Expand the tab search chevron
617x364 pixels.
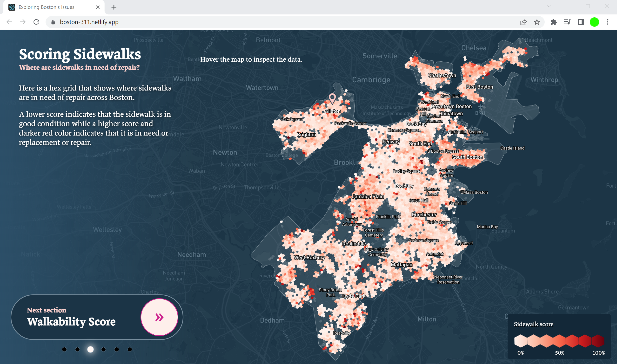pos(549,6)
